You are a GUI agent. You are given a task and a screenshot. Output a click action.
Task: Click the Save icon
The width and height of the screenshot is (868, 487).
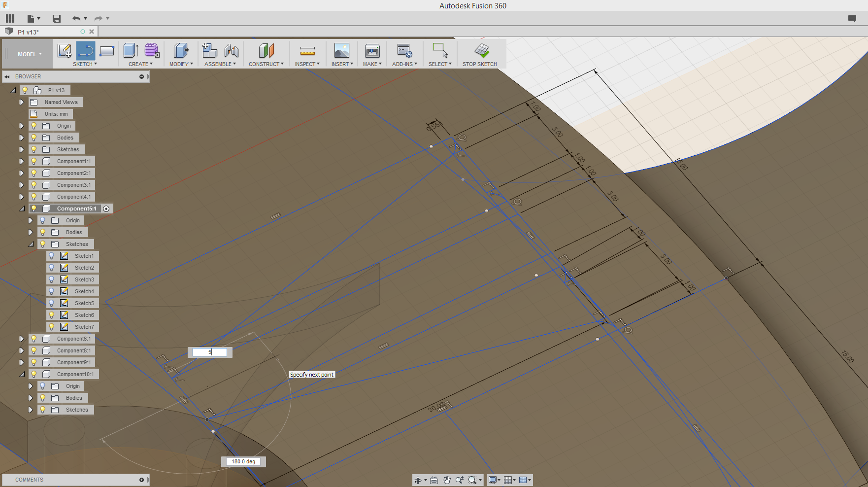point(57,19)
